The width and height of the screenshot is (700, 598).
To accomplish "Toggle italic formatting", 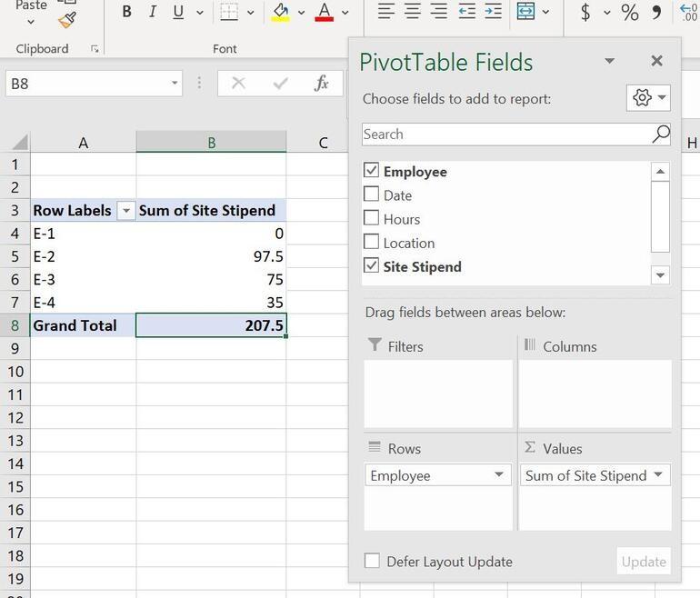I will 152,12.
